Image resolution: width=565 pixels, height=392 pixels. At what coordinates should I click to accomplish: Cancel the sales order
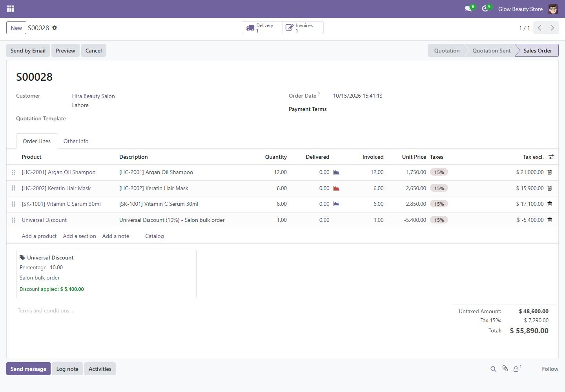(x=94, y=51)
